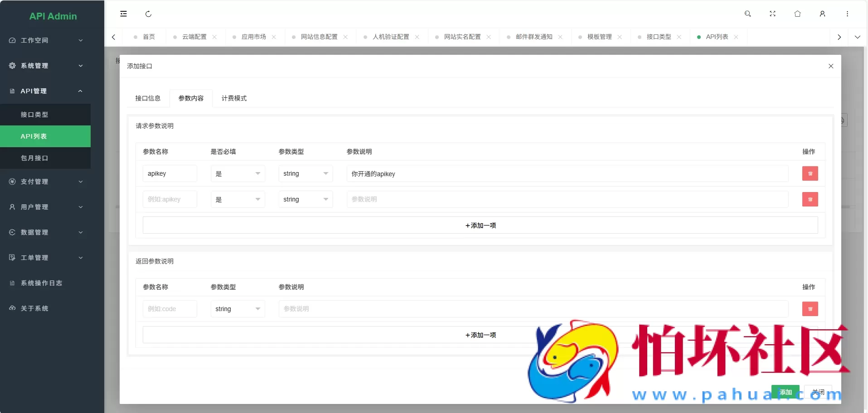This screenshot has height=413, width=868.
Task: Click the 例如:code parameter name input
Action: tap(170, 309)
